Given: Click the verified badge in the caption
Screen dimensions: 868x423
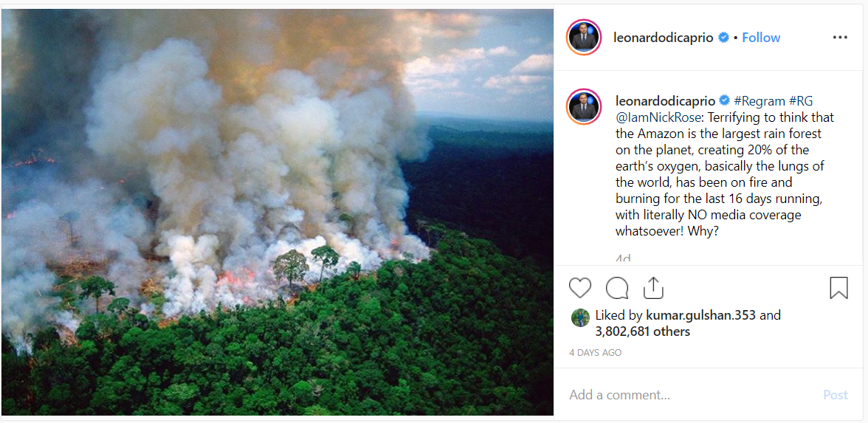Looking at the screenshot, I should coord(725,101).
